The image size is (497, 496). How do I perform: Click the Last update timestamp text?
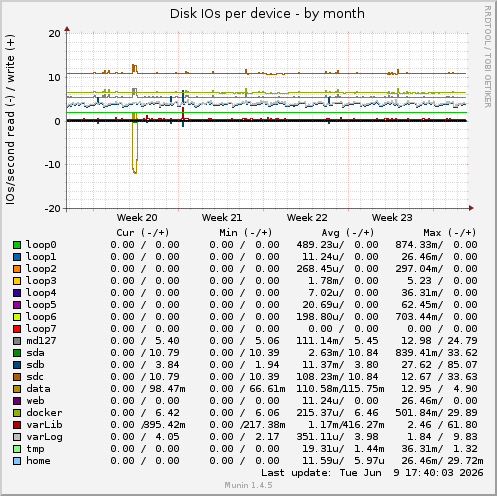[x=372, y=473]
